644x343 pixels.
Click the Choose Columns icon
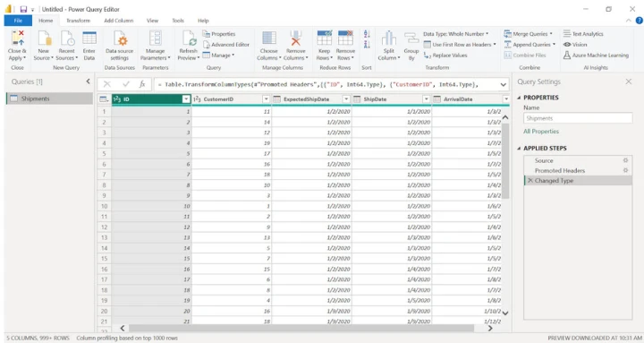269,38
